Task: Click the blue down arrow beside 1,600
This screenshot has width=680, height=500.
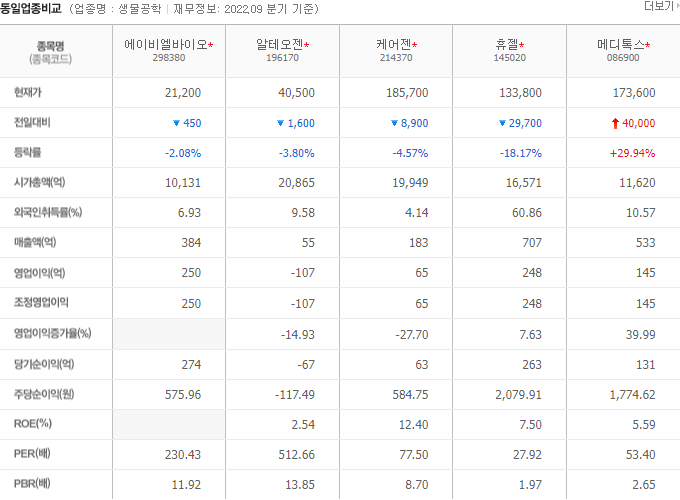Action: tap(280, 123)
